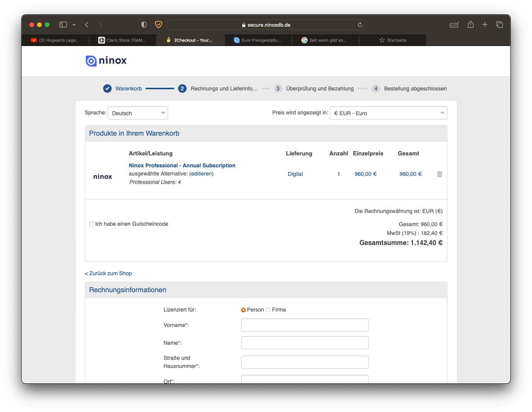This screenshot has height=412, width=532.
Task: Open the Sprache language dropdown
Action: pos(138,113)
